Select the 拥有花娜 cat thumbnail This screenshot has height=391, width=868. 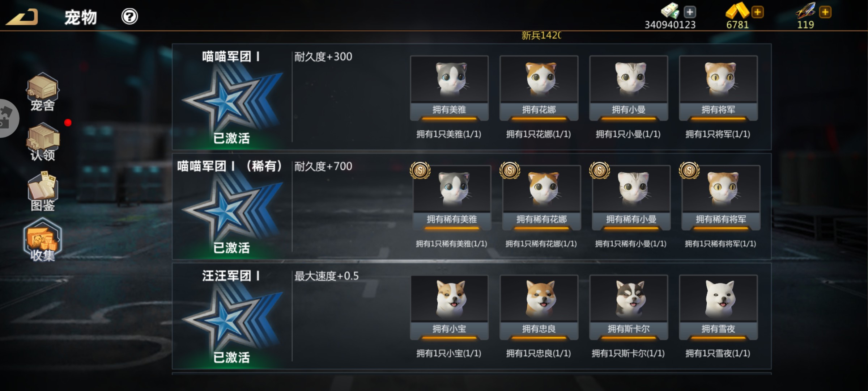click(539, 88)
